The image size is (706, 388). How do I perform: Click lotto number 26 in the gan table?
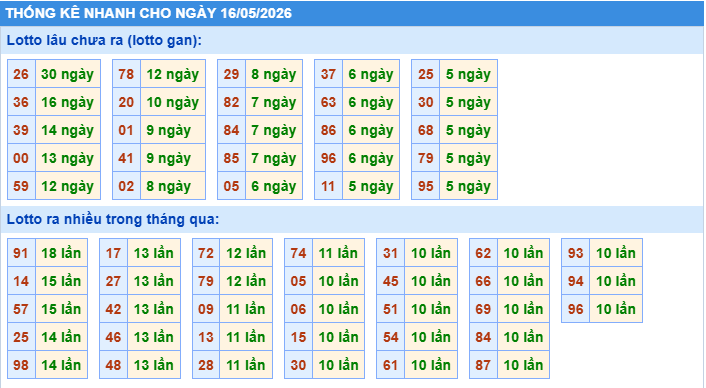[x=21, y=74]
